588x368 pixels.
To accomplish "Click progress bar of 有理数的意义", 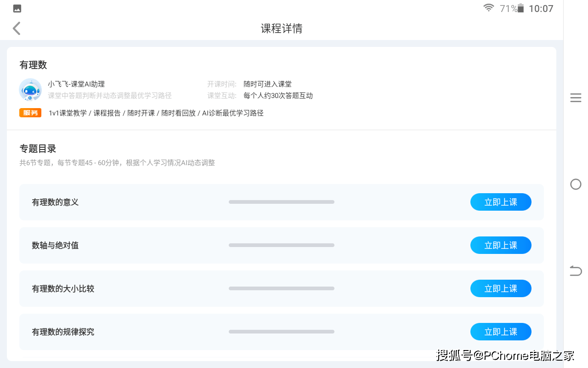I will pyautogui.click(x=281, y=202).
